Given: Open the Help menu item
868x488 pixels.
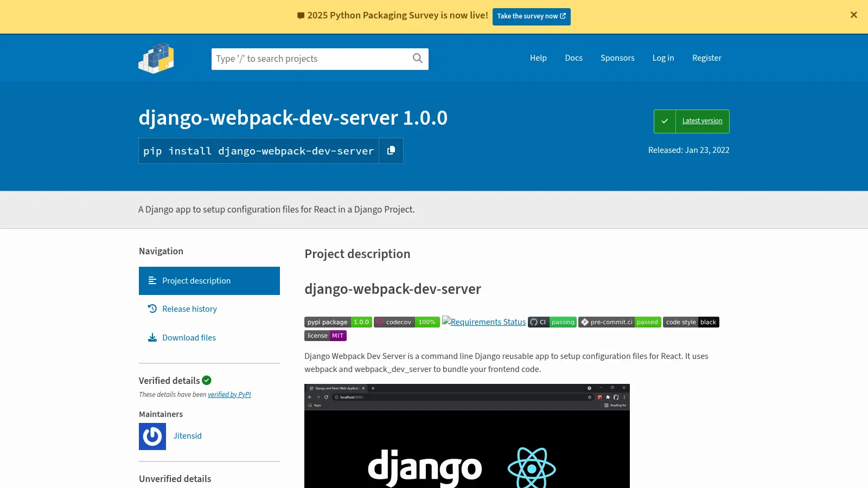Looking at the screenshot, I should (x=538, y=58).
